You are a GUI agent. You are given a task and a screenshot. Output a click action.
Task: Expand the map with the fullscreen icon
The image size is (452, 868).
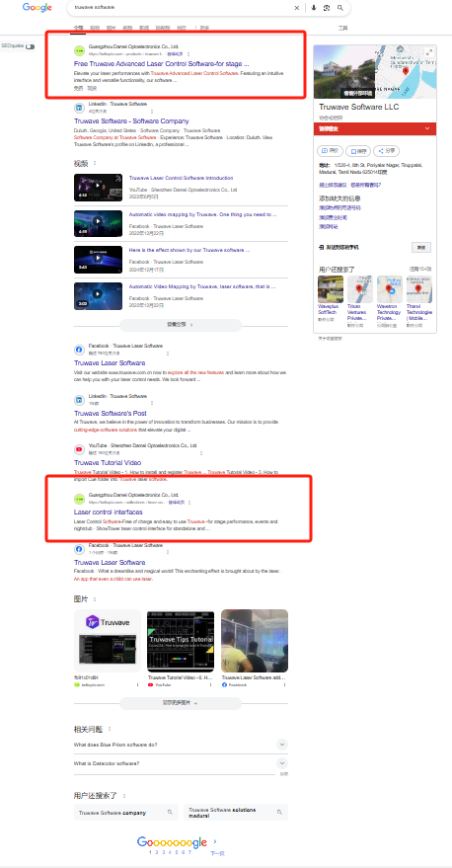coord(428,52)
